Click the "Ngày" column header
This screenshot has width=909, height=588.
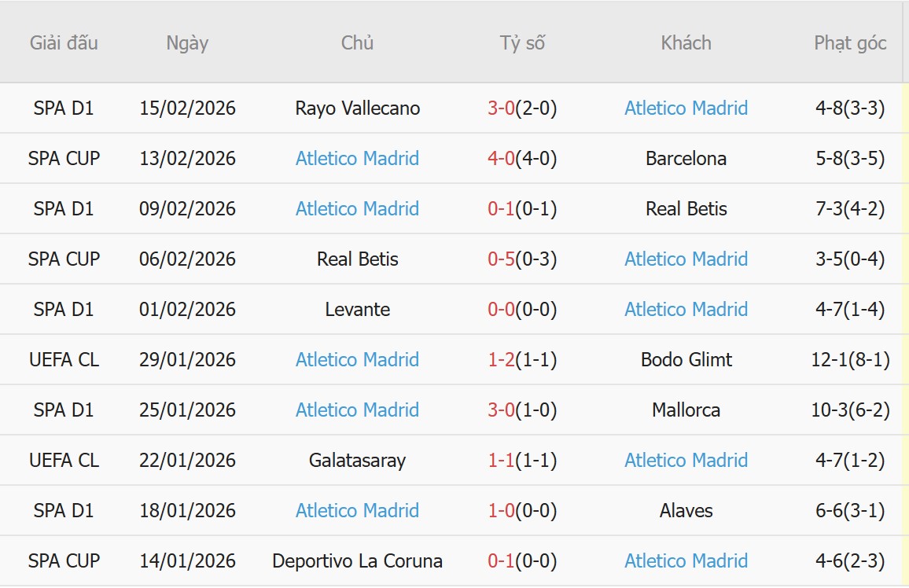(187, 43)
